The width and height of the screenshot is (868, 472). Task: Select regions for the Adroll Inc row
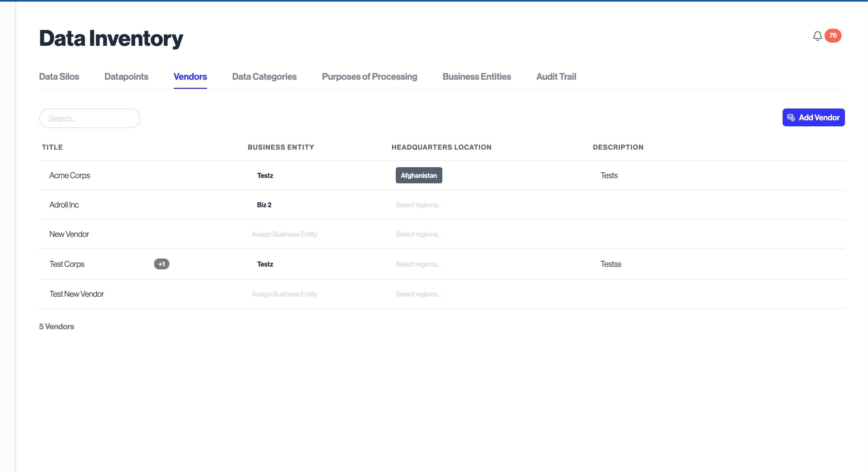tap(418, 205)
